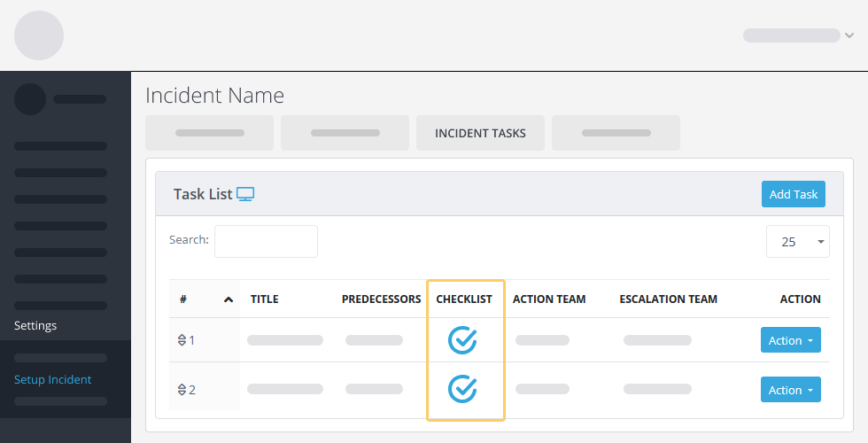This screenshot has width=868, height=443.
Task: Select Setup Incident in the sidebar
Action: [52, 379]
